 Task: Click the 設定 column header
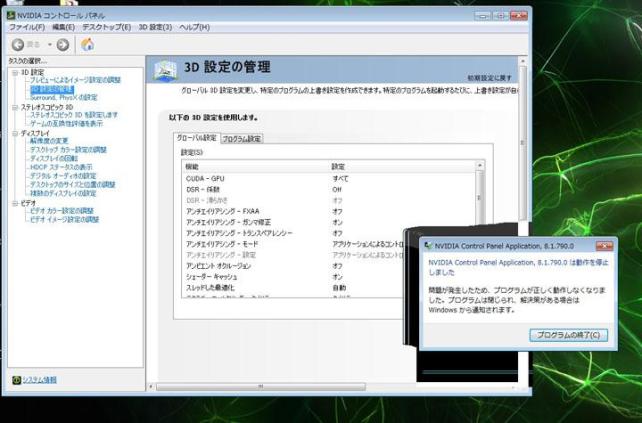point(338,167)
